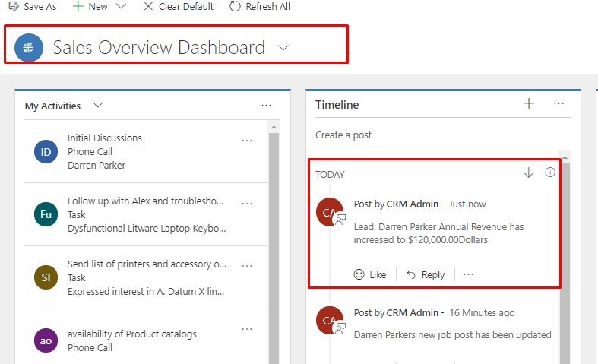
Task: Click the Timeline scrollbar
Action: tap(565, 263)
